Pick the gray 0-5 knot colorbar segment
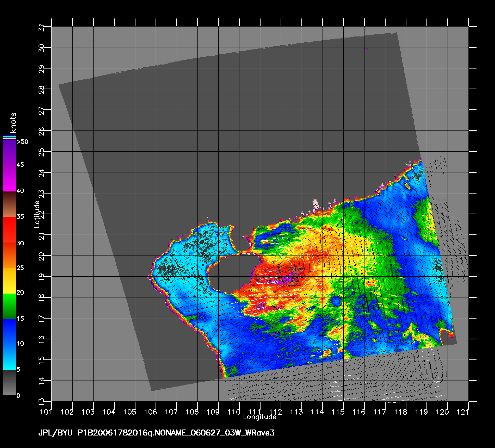The height and width of the screenshot is (448, 495). 9,383
